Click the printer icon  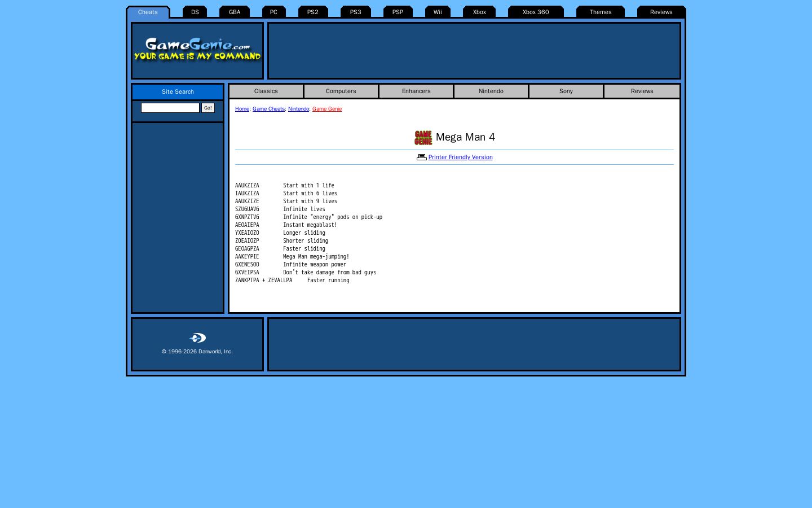click(421, 157)
